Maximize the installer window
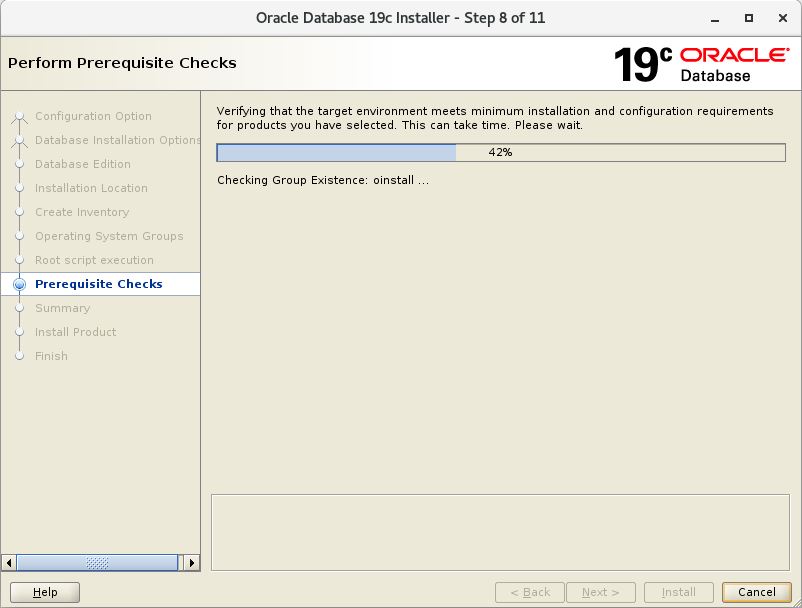 click(x=749, y=18)
